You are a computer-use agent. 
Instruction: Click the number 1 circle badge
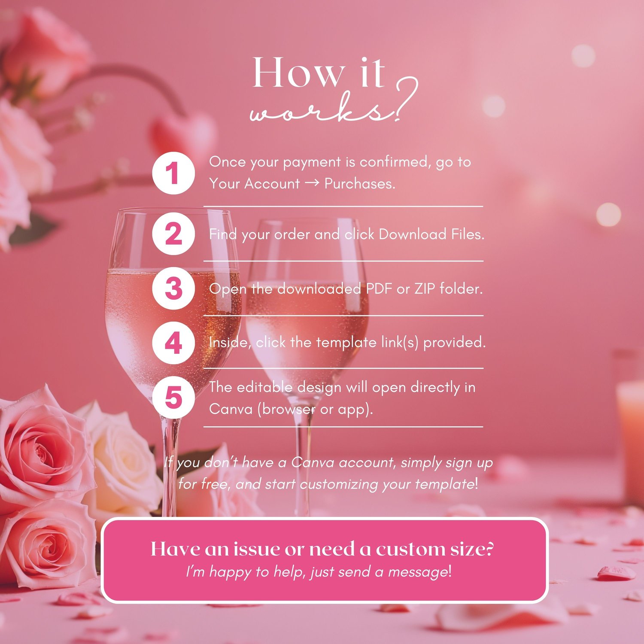[x=173, y=173]
